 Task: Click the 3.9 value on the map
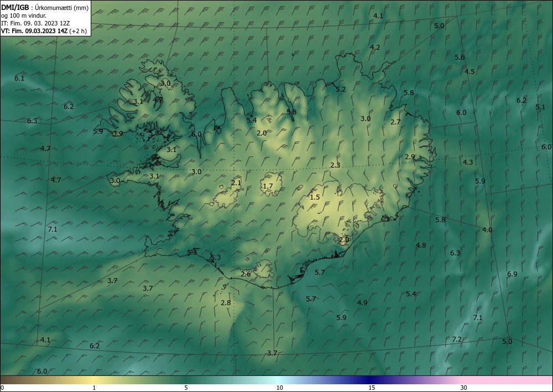tap(118, 134)
